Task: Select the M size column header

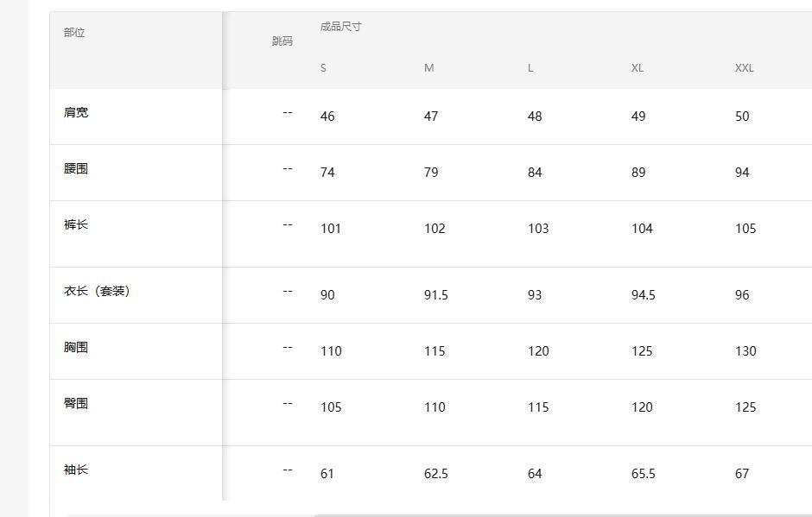Action: pos(428,68)
